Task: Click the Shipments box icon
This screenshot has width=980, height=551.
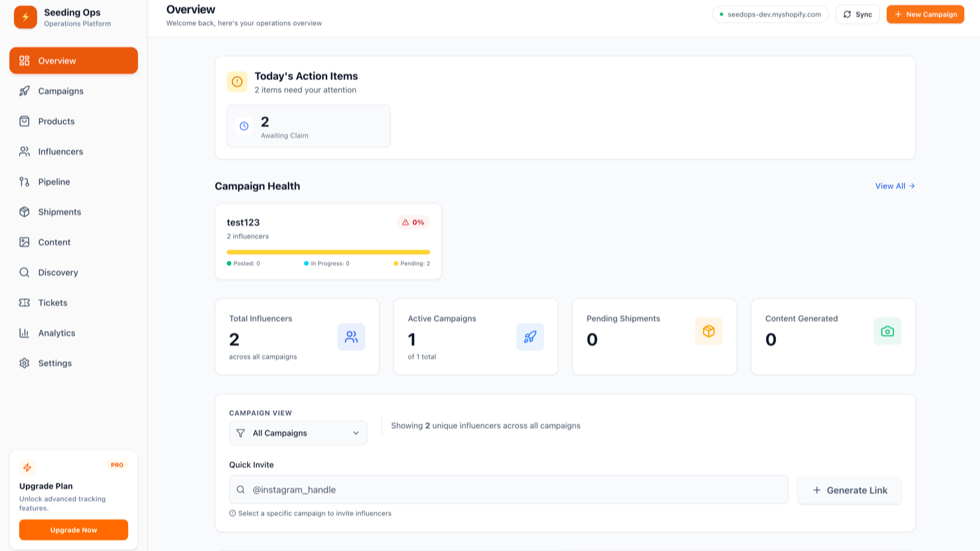Action: click(24, 211)
